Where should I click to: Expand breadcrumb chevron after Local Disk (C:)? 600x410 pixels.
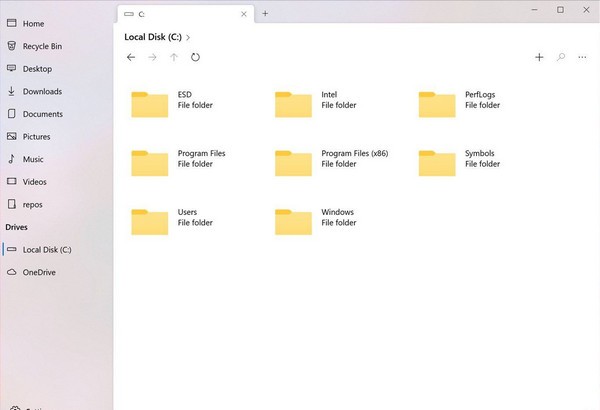[x=188, y=37]
